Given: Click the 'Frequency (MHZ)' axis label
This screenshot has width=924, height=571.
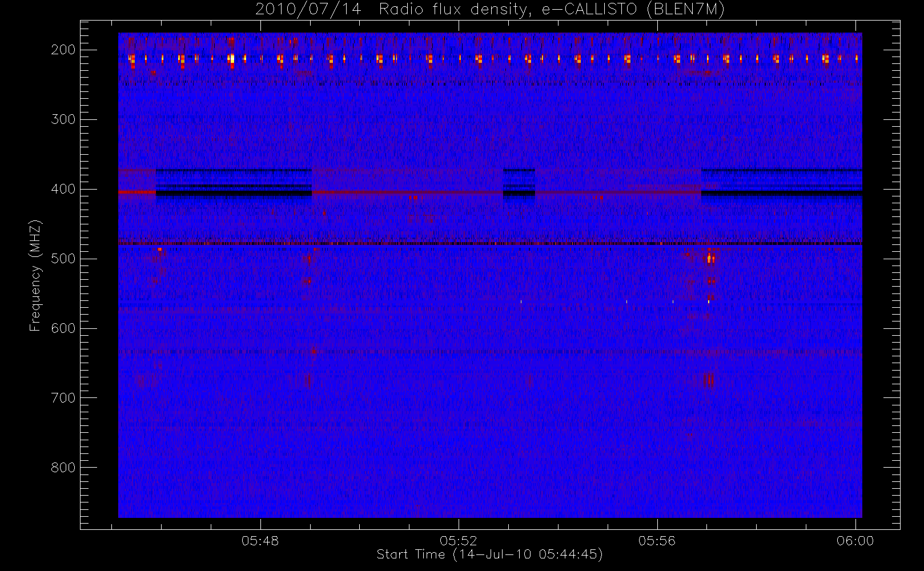Looking at the screenshot, I should (35, 275).
